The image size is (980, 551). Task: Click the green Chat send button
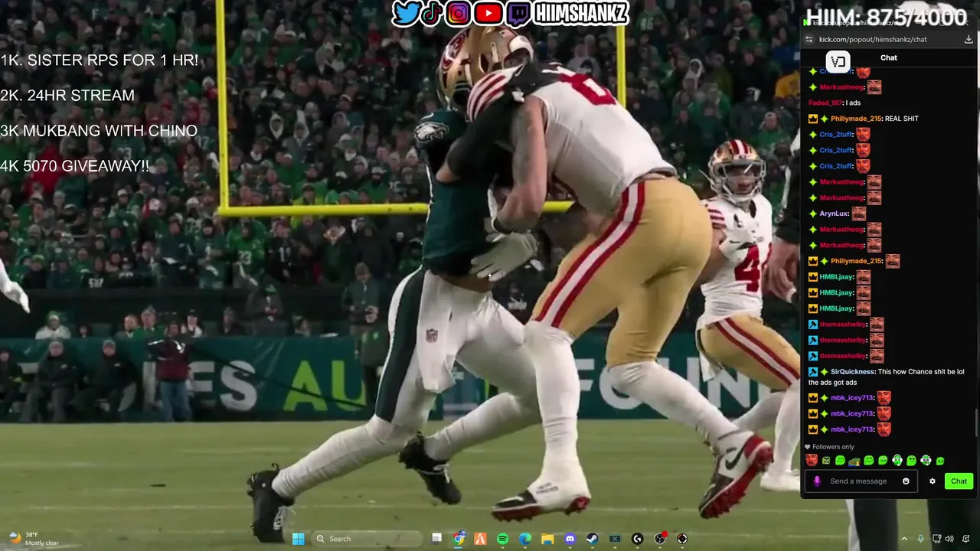(x=959, y=481)
